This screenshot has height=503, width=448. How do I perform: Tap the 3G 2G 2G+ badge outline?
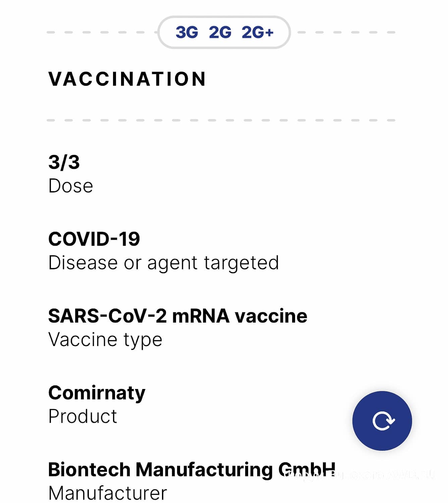tap(224, 32)
